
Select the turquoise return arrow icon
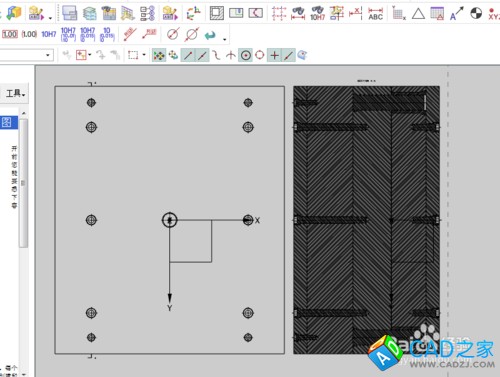tap(210, 35)
